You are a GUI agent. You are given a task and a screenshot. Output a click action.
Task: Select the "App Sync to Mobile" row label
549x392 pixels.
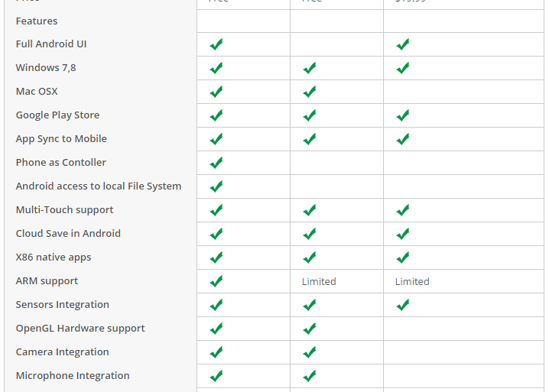(x=61, y=139)
